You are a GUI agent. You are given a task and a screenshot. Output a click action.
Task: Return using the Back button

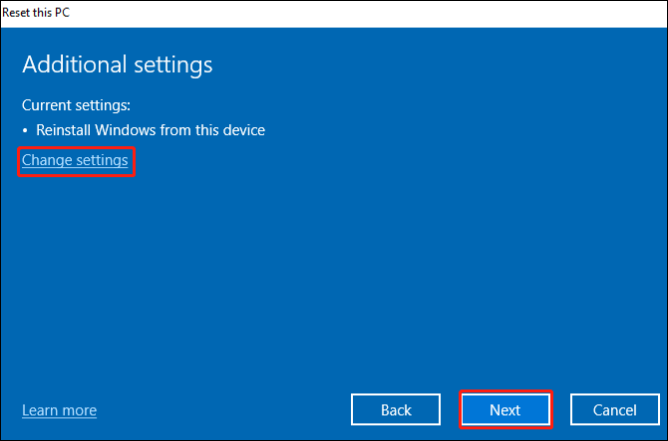(x=396, y=410)
